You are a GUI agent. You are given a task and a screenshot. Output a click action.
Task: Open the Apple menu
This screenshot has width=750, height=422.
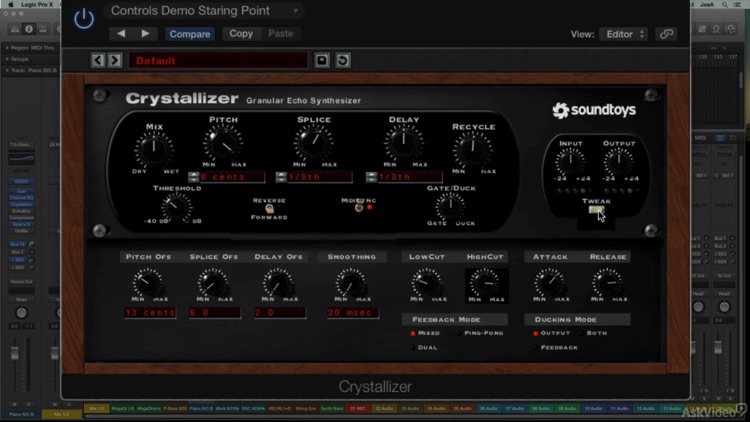[x=11, y=4]
